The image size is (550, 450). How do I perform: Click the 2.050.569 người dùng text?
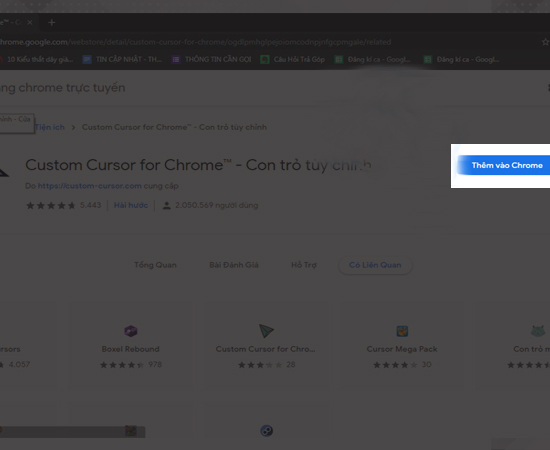(x=216, y=205)
